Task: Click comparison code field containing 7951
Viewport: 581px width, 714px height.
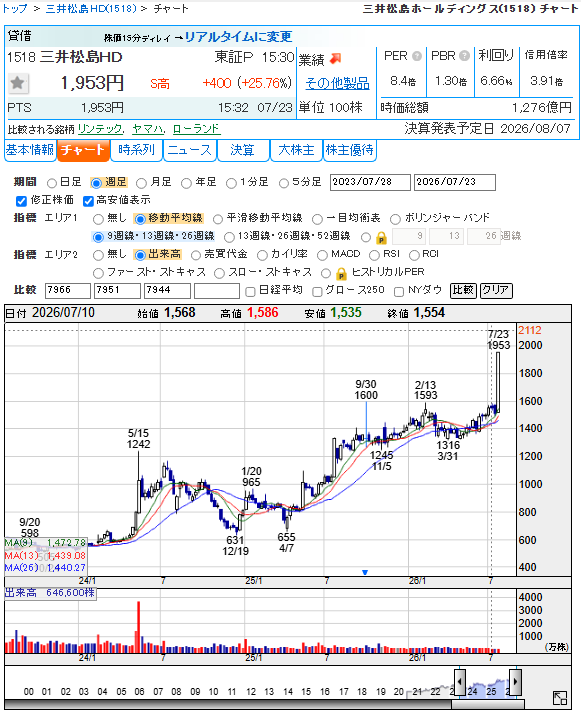Action: (117, 291)
